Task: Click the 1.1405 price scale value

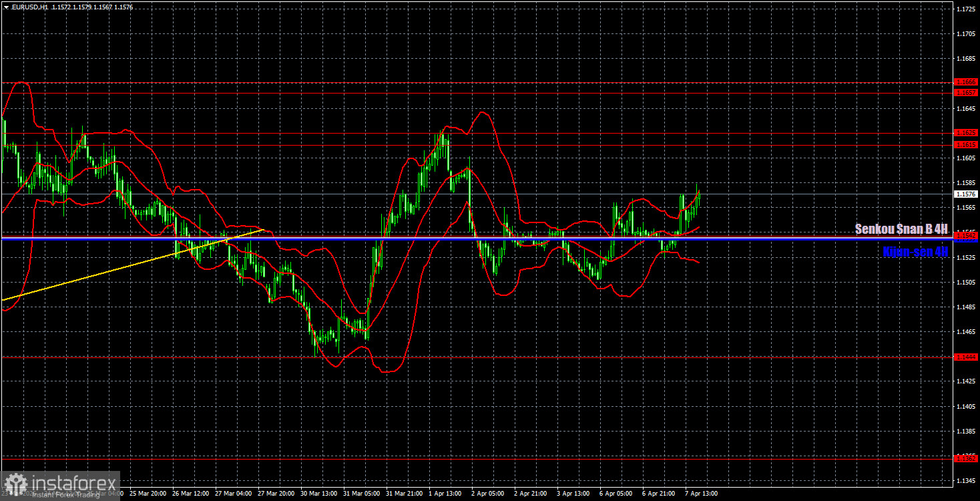Action: pos(966,406)
